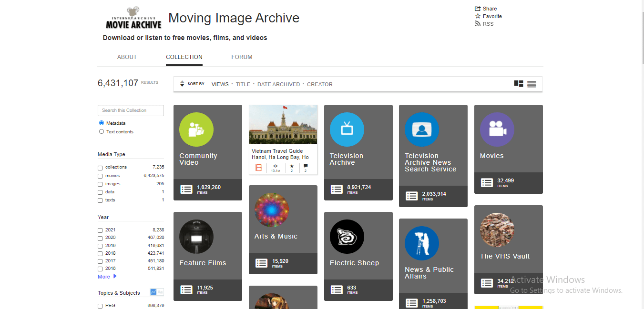The width and height of the screenshot is (644, 309).
Task: Toggle the sort direction arrows
Action: (182, 84)
